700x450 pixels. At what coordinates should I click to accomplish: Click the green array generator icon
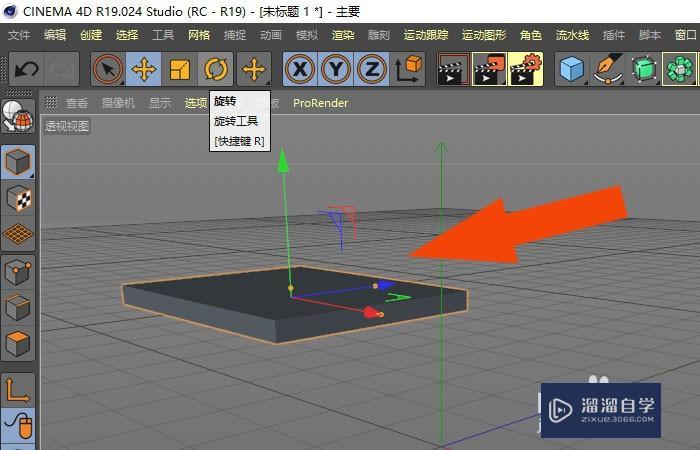[x=679, y=69]
